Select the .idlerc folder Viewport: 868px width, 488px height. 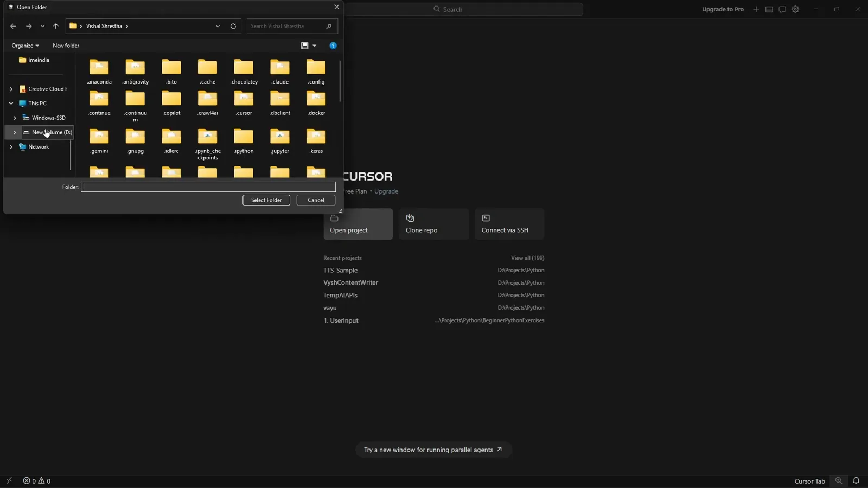click(x=171, y=141)
